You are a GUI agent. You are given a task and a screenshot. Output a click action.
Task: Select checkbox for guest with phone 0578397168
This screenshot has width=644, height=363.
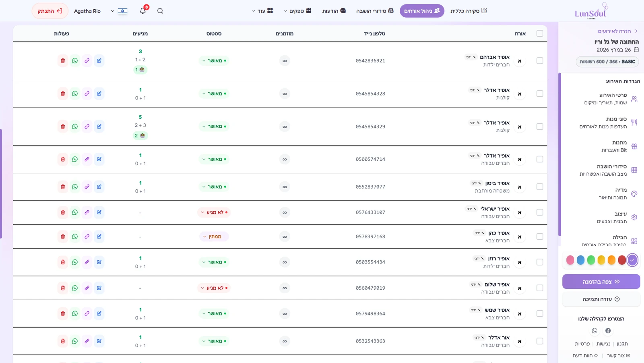click(x=540, y=236)
